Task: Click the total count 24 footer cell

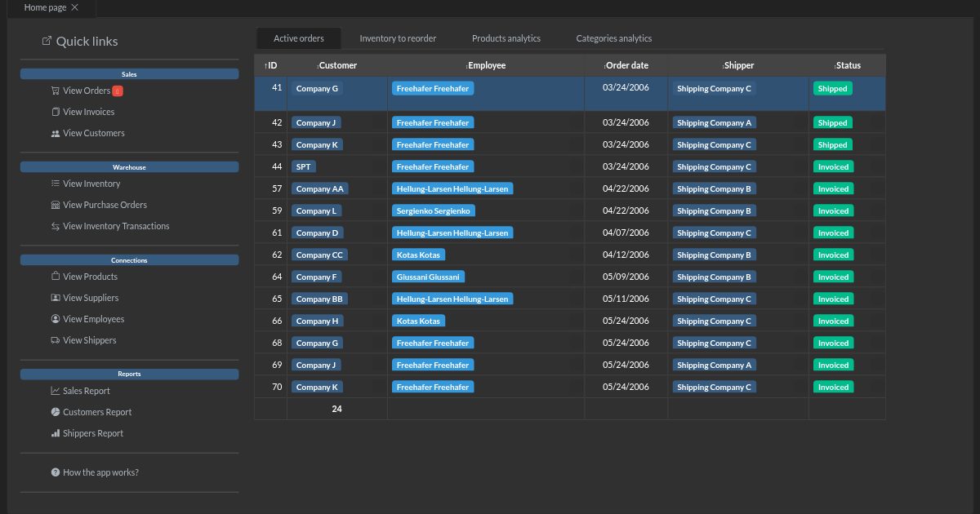Action: (x=336, y=409)
